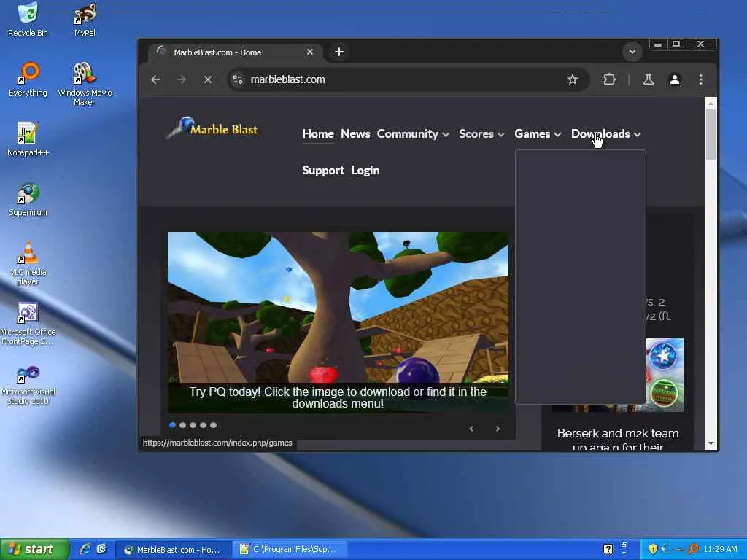This screenshot has height=560, width=747.
Task: Close the MarbleBlast.com - Home tab
Action: (x=309, y=52)
